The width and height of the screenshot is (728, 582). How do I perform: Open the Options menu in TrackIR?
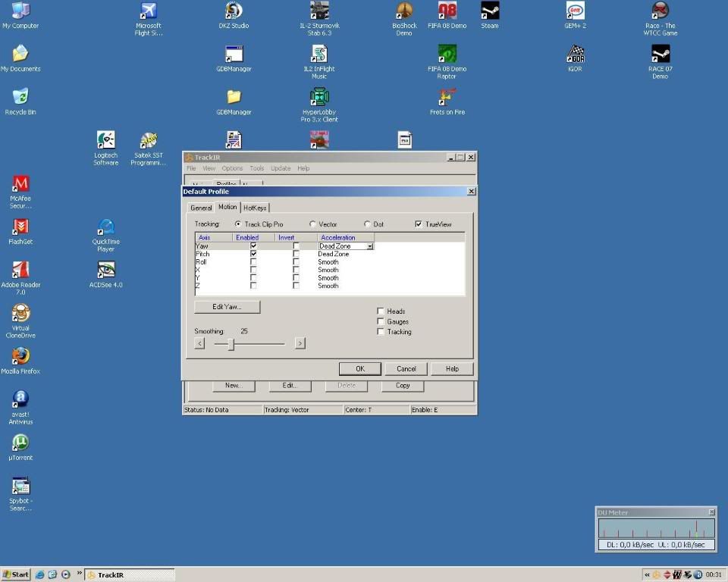click(232, 168)
